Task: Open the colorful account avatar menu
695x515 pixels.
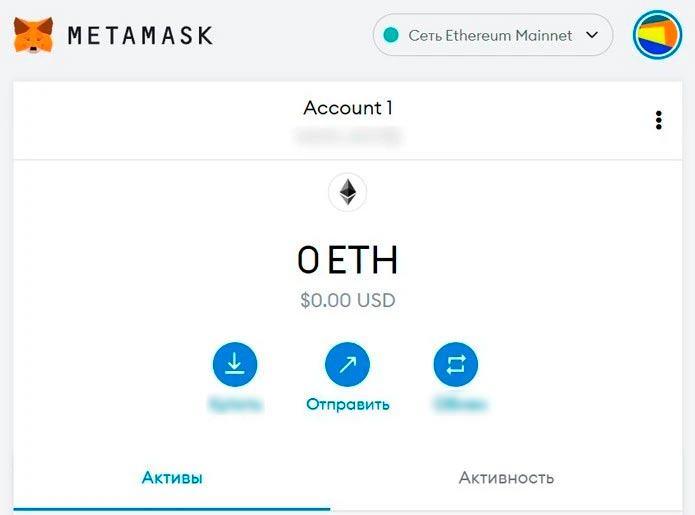Action: [657, 35]
